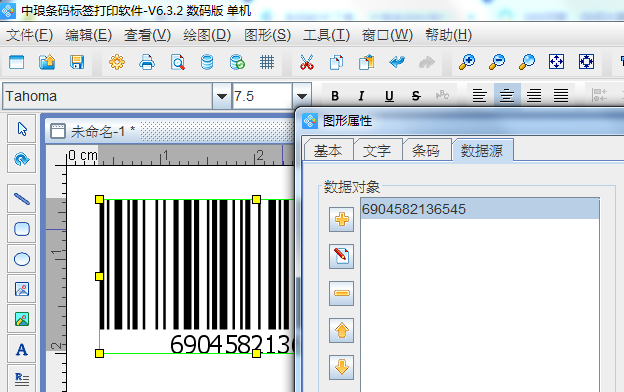Select data object 6904582136545
Viewport: 624px width, 392px height.
480,209
